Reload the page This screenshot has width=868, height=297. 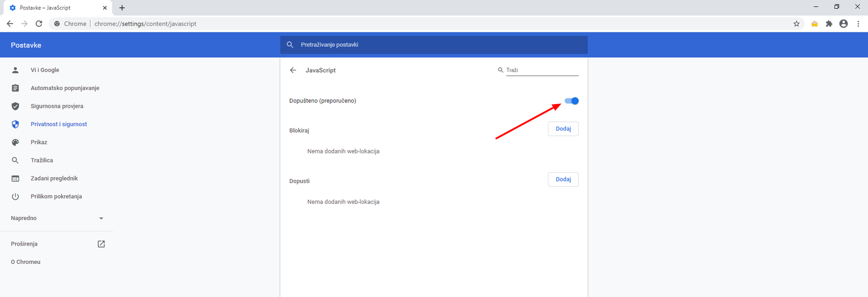(39, 24)
